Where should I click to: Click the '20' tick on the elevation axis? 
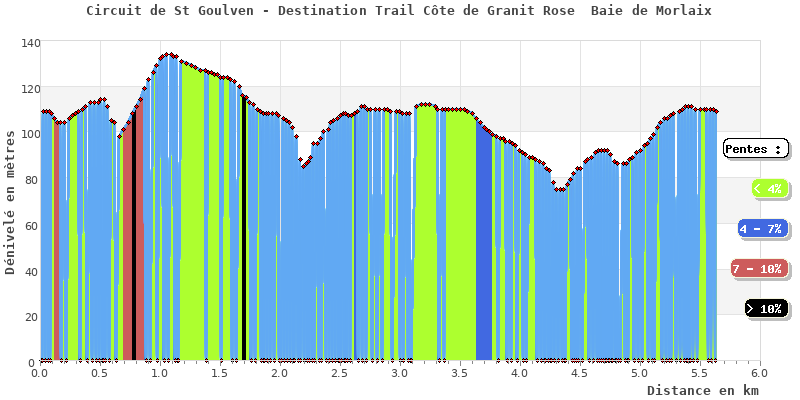[31, 317]
